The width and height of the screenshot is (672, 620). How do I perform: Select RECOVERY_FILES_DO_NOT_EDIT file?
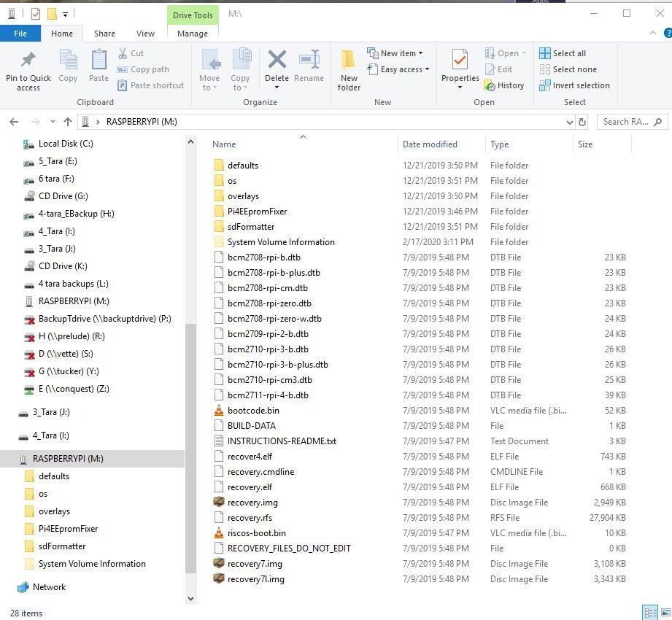[x=289, y=549]
